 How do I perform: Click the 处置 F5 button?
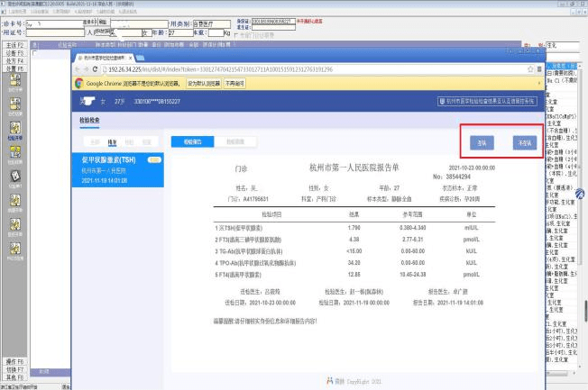(14, 68)
